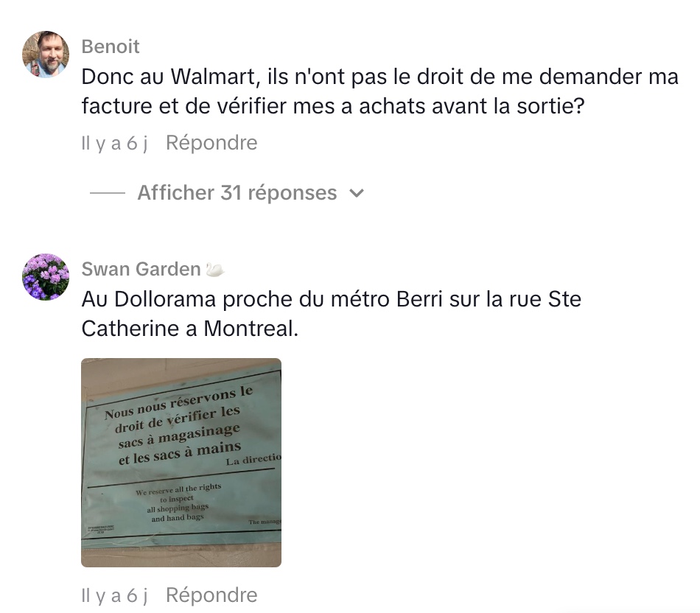Open Benoit's profile picture
This screenshot has width=700, height=613.
coord(46,54)
